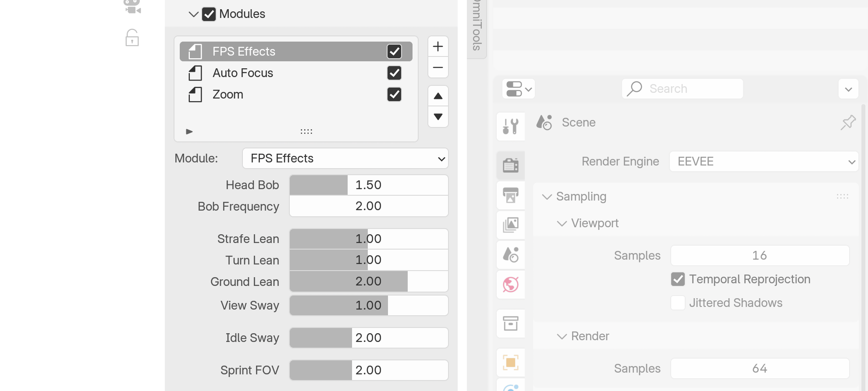Toggle the Zoom module checkbox
This screenshot has width=868, height=391.
click(x=394, y=95)
